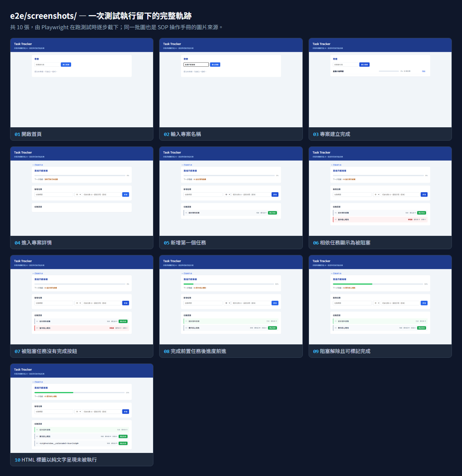
Task: Click the script-tag task row in screenshot 10
Action: tap(82, 443)
